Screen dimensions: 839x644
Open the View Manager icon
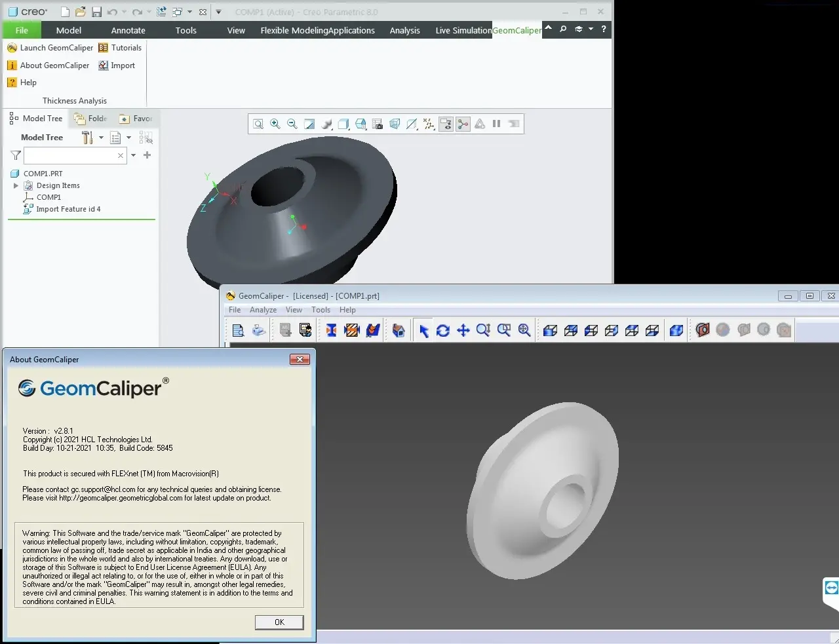pos(378,124)
